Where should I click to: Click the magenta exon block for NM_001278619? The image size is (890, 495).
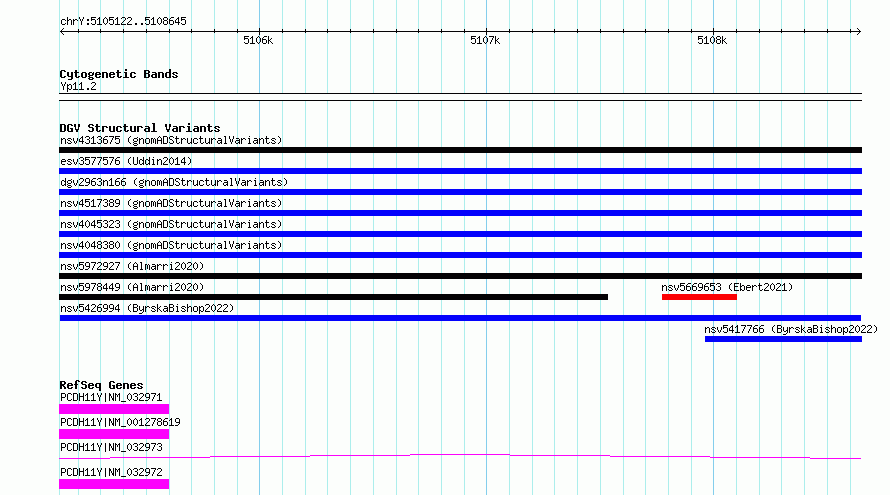[114, 434]
